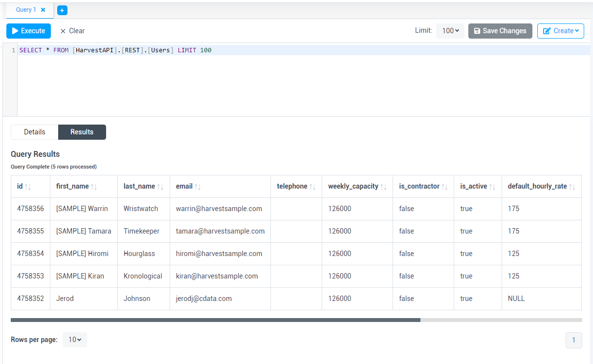Screen dimensions: 593x364
Task: Switch to the Details tab
Action: pos(35,132)
